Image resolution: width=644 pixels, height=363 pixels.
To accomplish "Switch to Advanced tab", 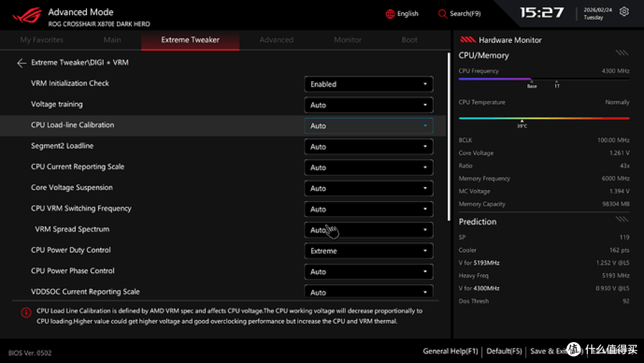I will tap(277, 40).
